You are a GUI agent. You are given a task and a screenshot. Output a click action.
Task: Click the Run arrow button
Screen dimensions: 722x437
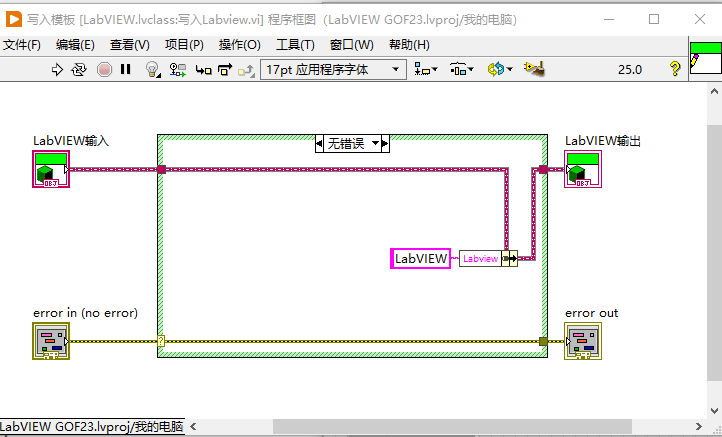pyautogui.click(x=57, y=70)
